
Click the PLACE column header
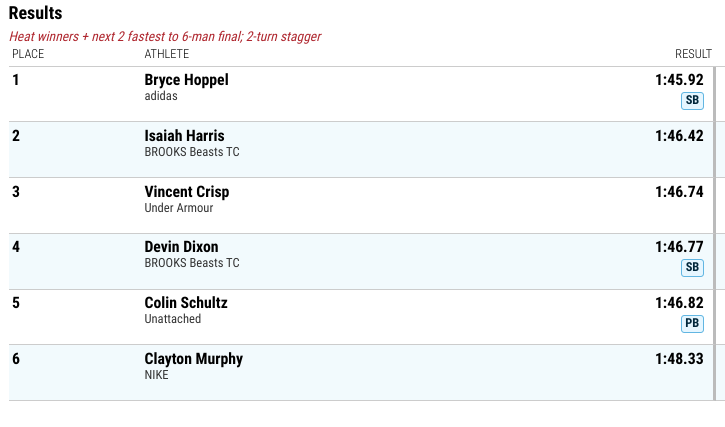pos(28,54)
